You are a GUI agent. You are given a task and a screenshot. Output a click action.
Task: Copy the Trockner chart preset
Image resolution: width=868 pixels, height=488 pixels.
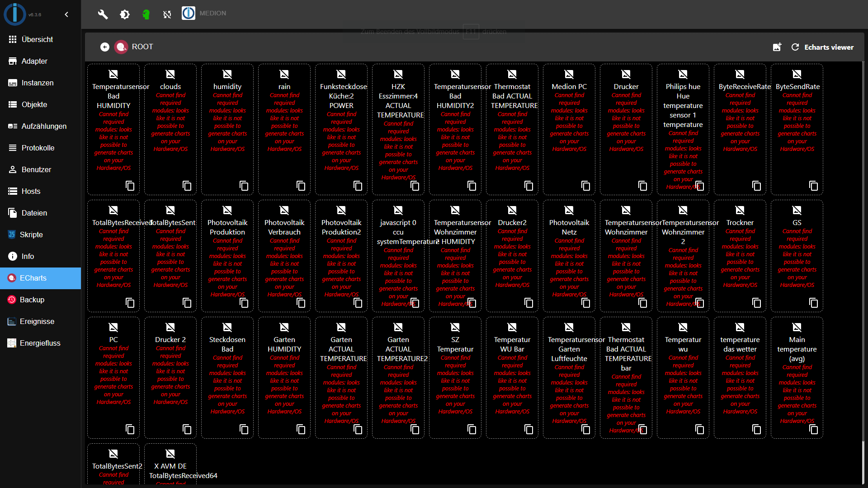[x=756, y=303]
